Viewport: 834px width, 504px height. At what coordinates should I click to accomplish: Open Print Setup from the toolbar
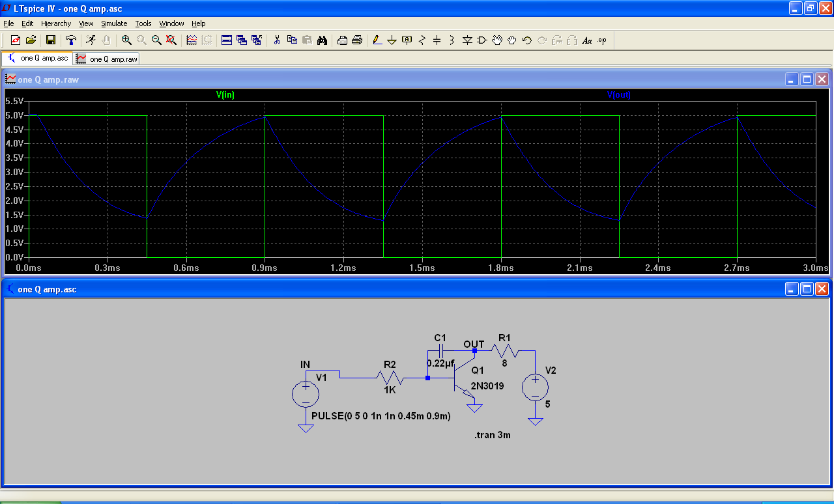[342, 40]
